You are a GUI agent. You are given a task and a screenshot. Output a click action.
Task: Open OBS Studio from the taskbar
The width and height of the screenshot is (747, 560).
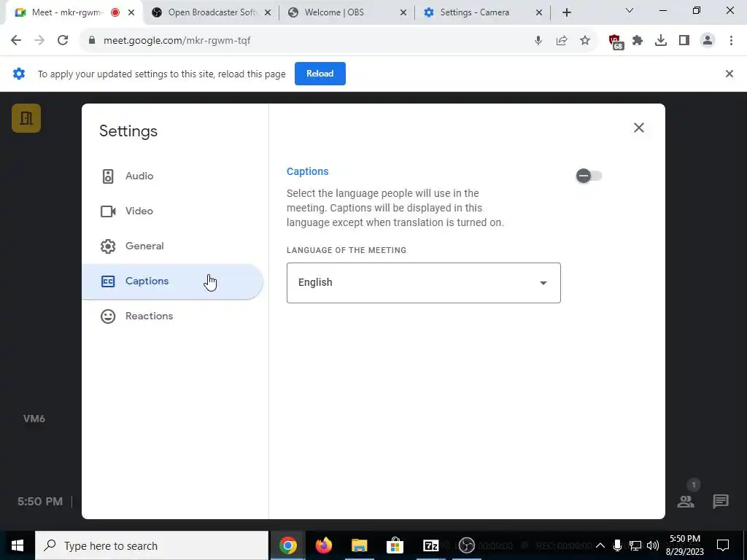466,545
